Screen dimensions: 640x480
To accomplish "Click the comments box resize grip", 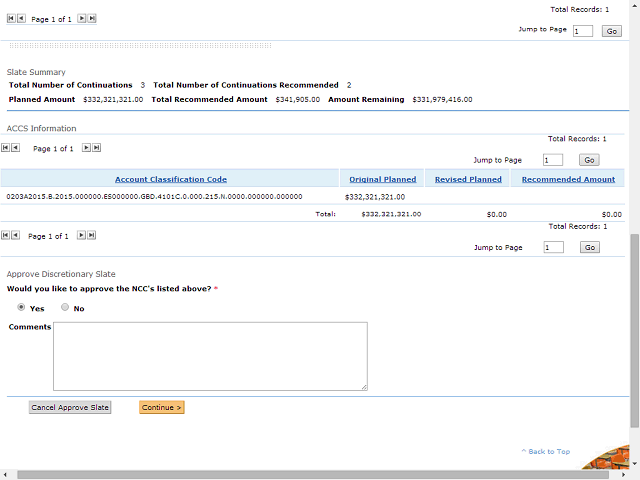I will tap(364, 387).
